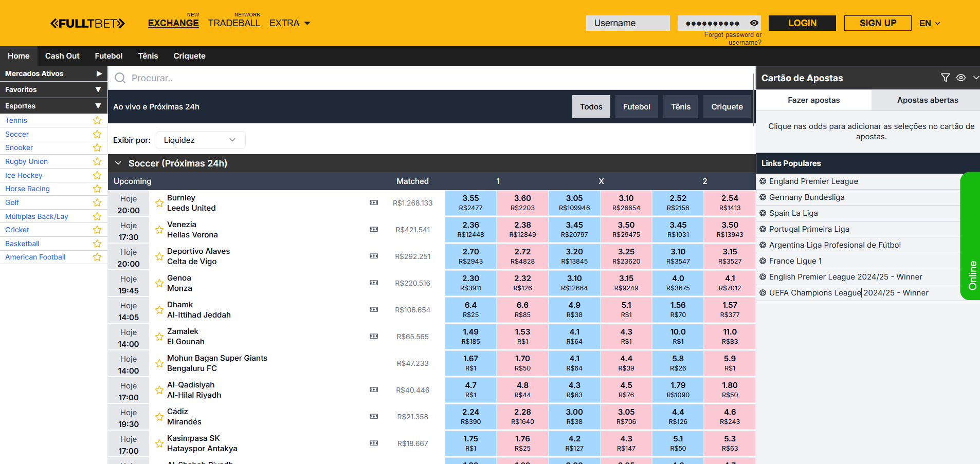Click the filter funnel icon in bet slip
The image size is (980, 464).
click(945, 78)
